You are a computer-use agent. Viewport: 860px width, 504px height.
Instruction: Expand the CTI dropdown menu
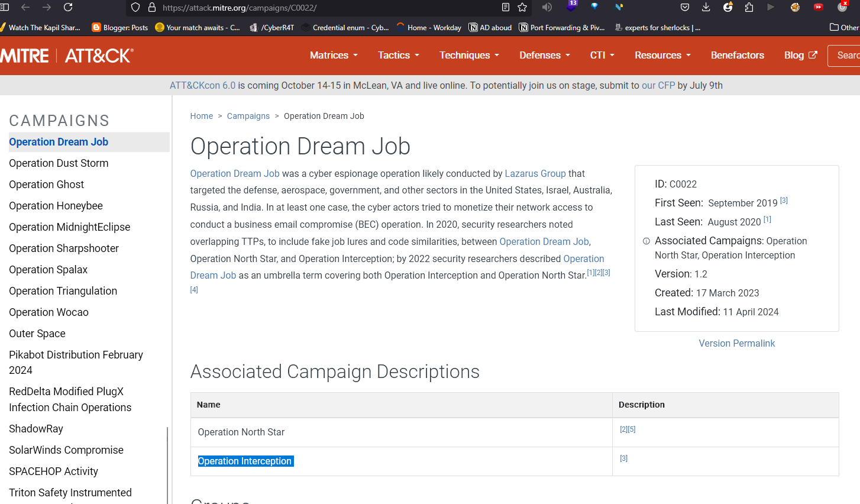602,55
